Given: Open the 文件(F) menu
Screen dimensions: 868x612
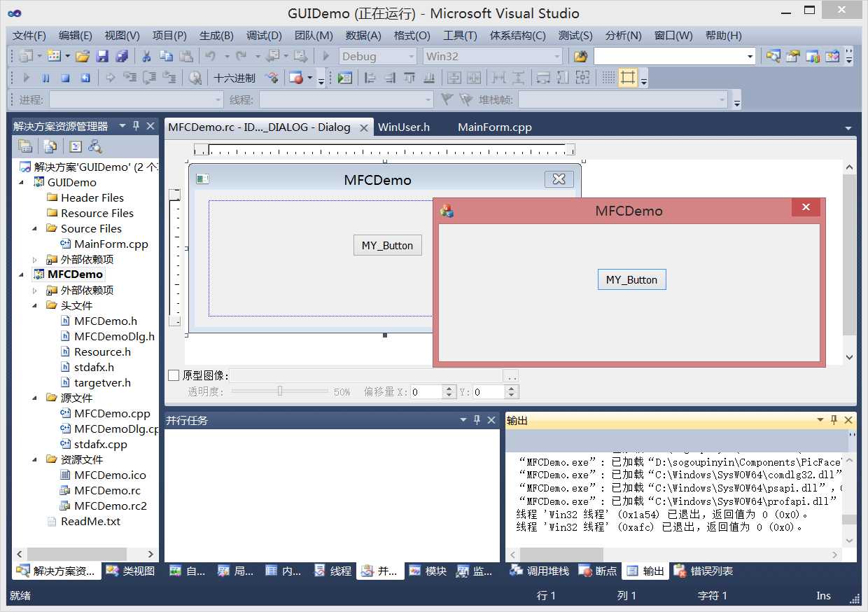Looking at the screenshot, I should [29, 36].
